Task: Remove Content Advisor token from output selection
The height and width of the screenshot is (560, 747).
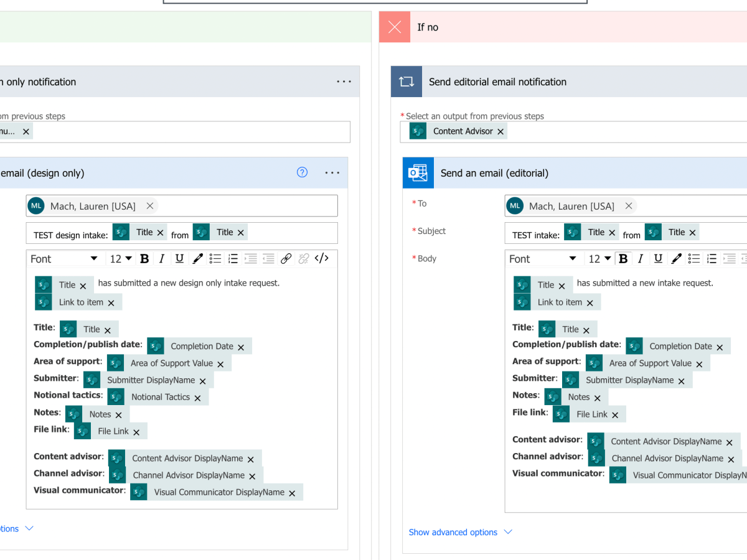Action: [x=500, y=131]
